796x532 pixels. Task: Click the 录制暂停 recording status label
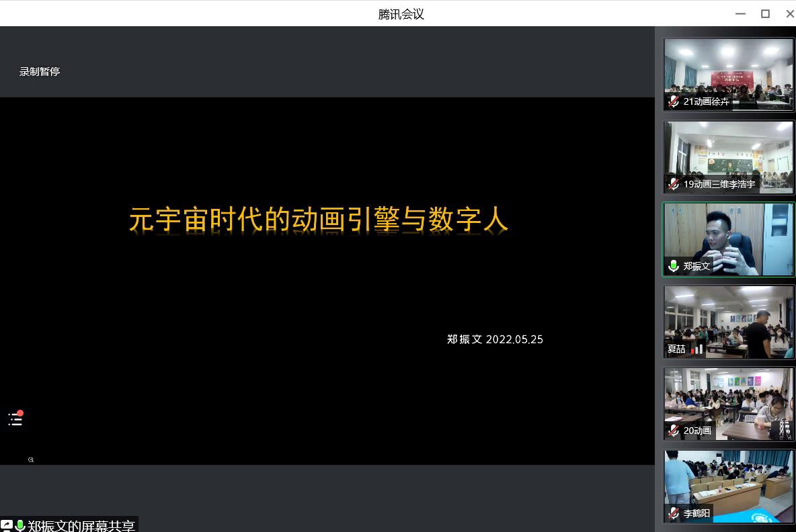40,71
